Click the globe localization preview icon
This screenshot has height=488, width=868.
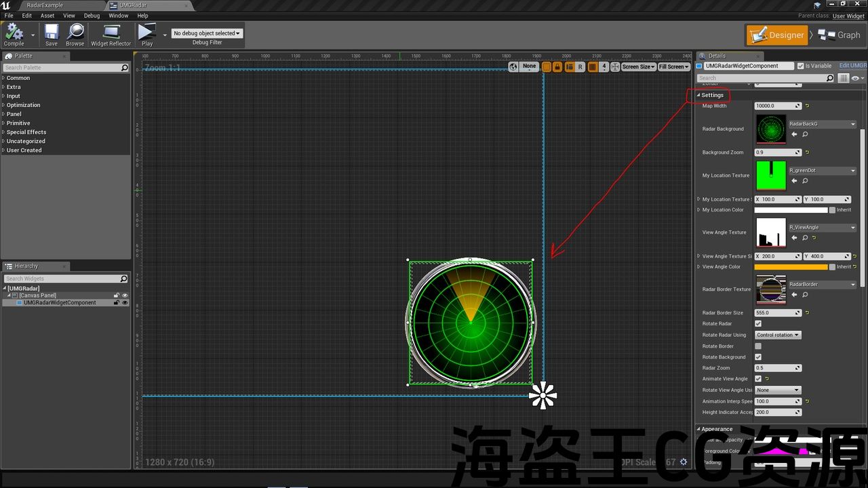pyautogui.click(x=513, y=66)
